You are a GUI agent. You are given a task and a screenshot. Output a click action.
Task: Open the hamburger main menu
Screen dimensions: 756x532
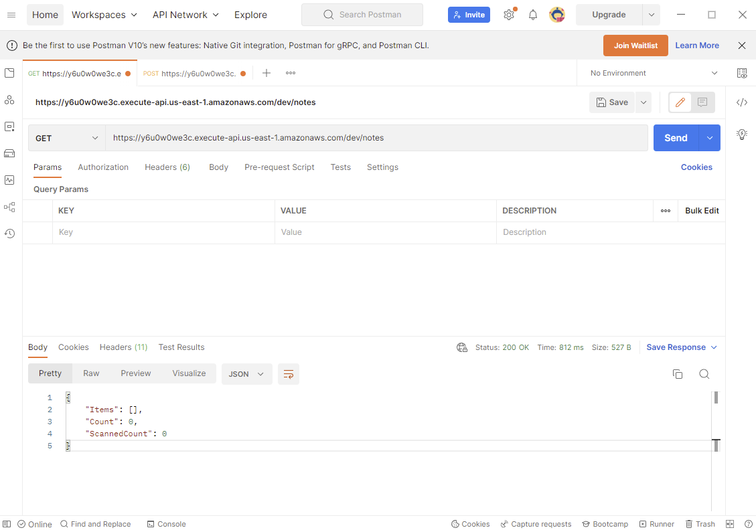coord(11,15)
